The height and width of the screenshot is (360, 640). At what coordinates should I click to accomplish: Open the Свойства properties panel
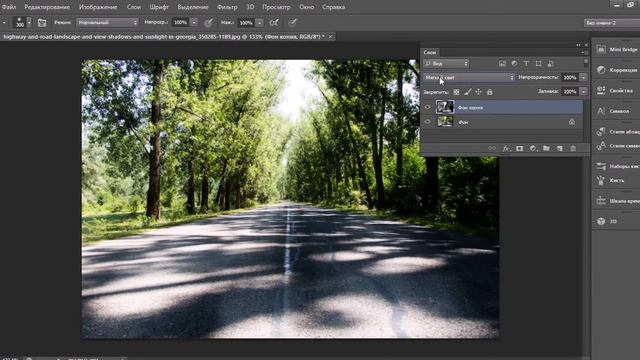coord(616,90)
